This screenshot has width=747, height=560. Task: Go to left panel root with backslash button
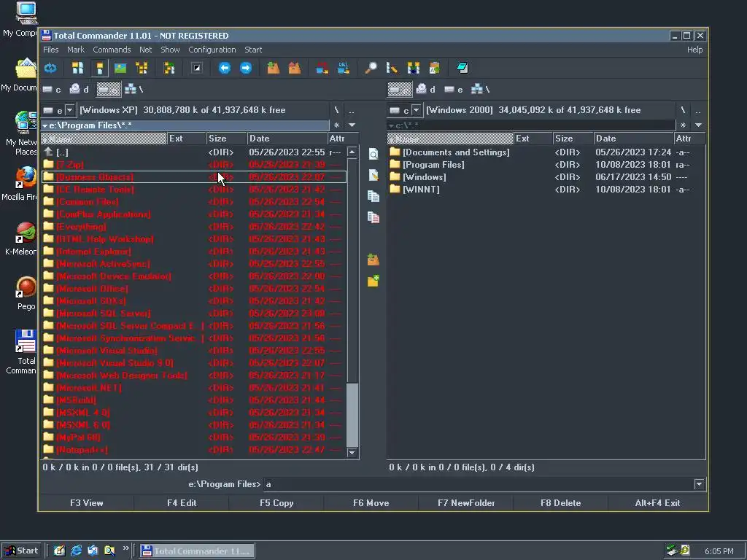pos(336,110)
